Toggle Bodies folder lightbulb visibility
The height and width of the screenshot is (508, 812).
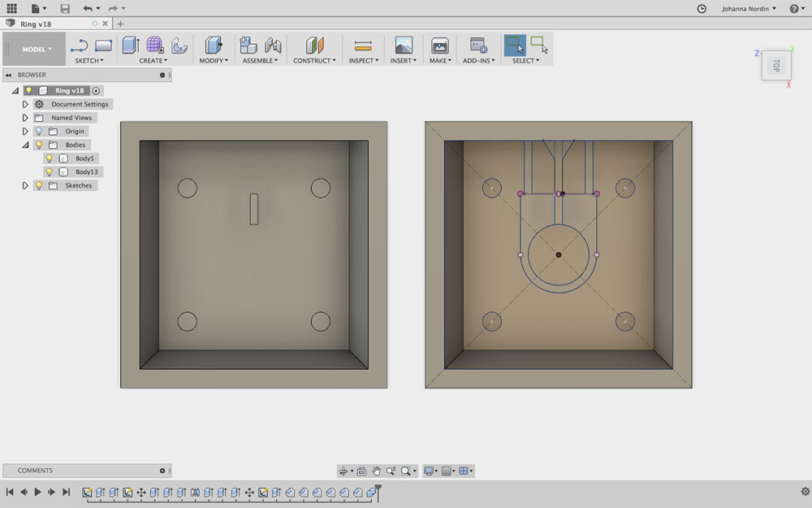(39, 145)
